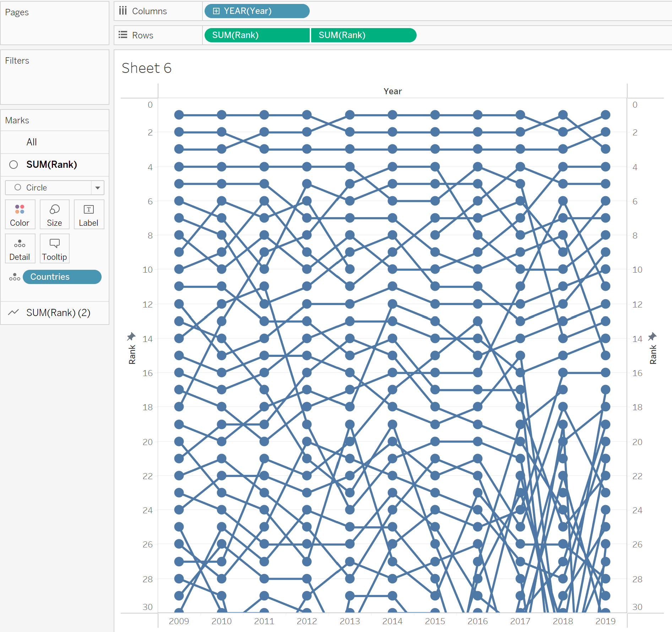Screen dimensions: 672x632
Task: Click the right Rank axis label
Action: [x=653, y=354]
